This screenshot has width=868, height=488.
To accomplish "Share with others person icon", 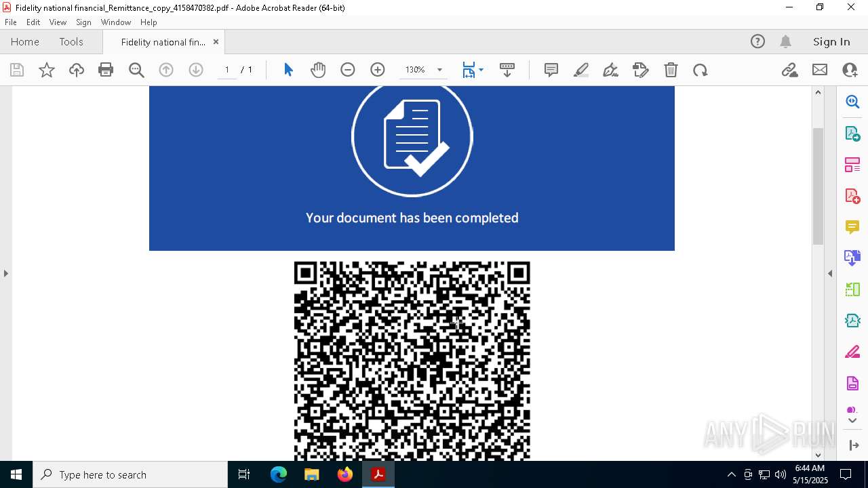I will pyautogui.click(x=850, y=70).
